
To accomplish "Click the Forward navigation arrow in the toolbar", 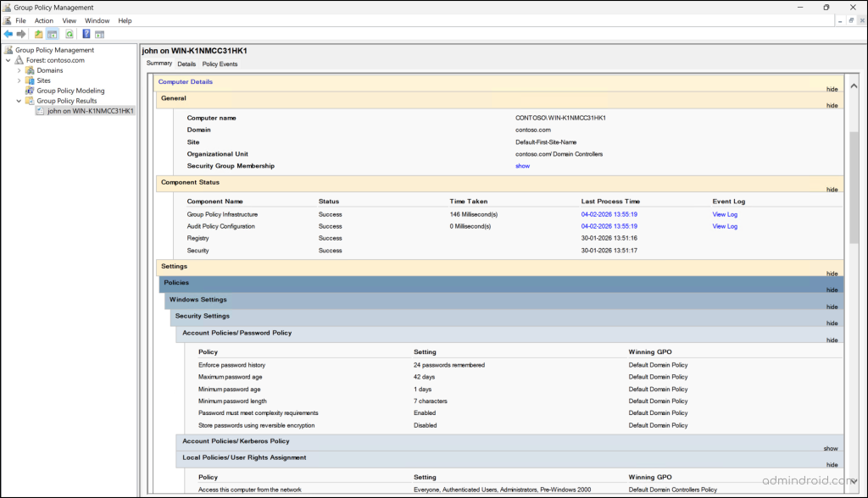I will tap(19, 34).
